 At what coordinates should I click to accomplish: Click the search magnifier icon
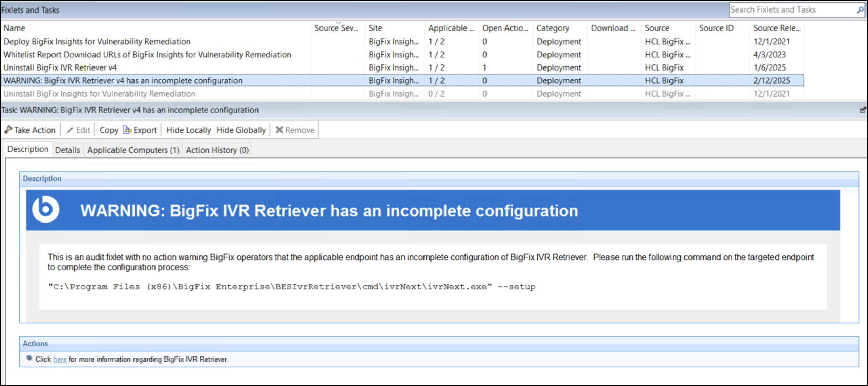(x=860, y=10)
